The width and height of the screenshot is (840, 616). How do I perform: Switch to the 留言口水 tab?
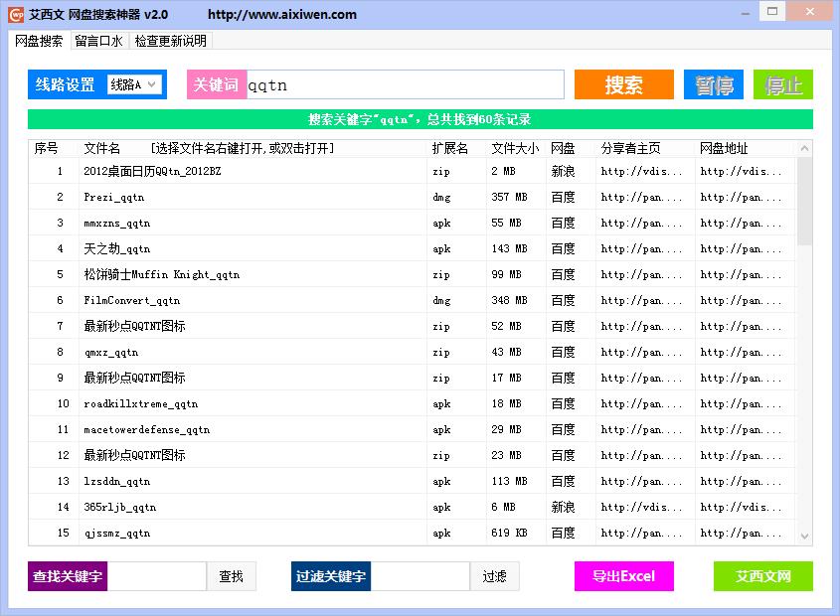click(x=98, y=41)
